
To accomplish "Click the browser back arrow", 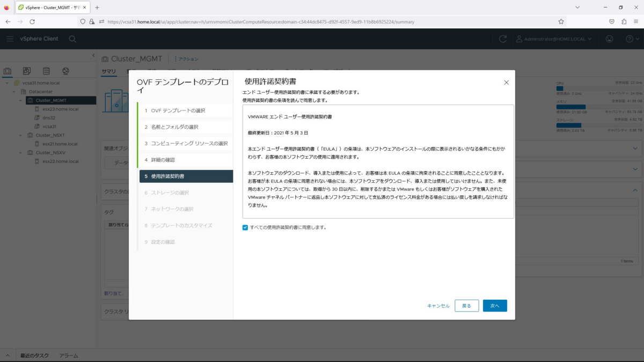I will pos(8,21).
